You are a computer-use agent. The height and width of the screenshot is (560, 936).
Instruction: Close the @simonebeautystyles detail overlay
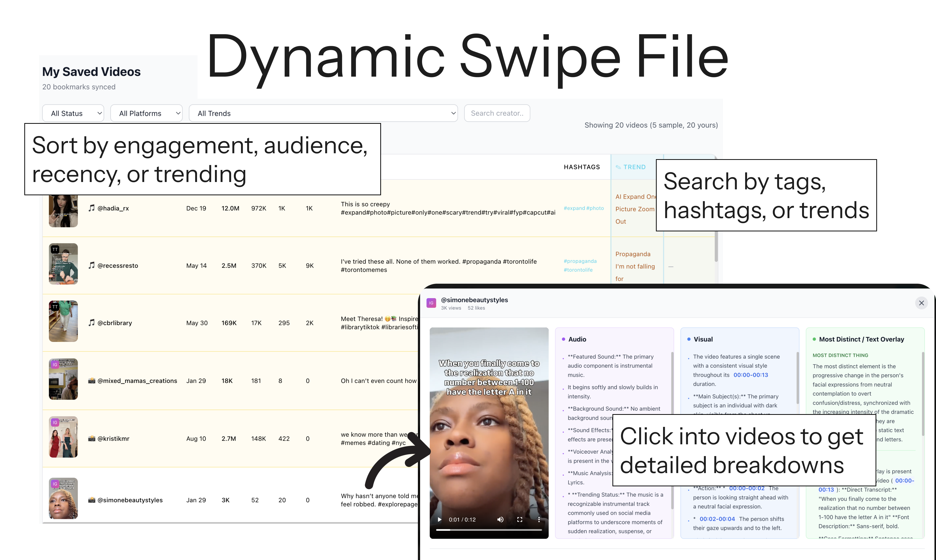[x=922, y=303]
